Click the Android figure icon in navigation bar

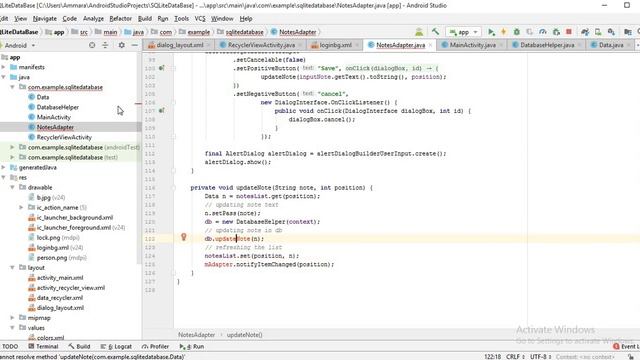419,32
